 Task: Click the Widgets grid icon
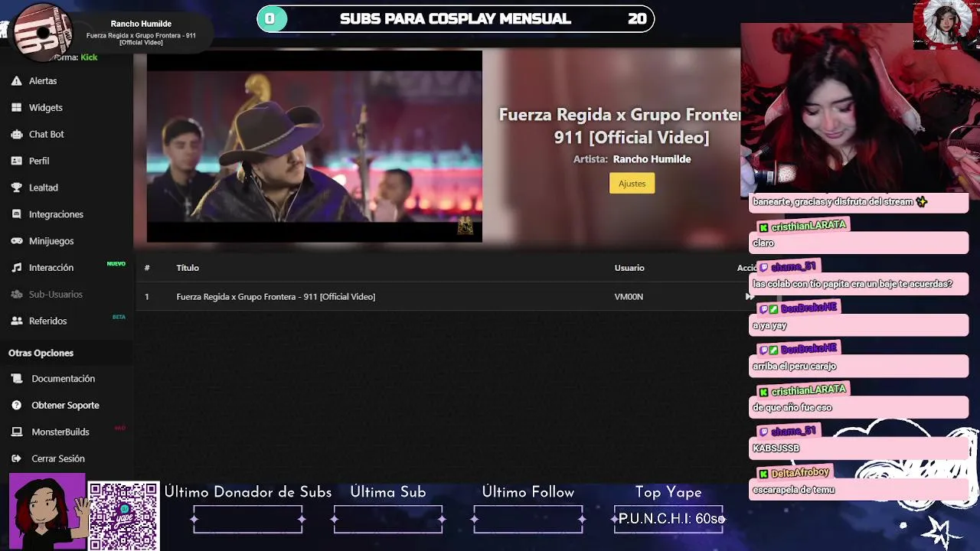(17, 107)
